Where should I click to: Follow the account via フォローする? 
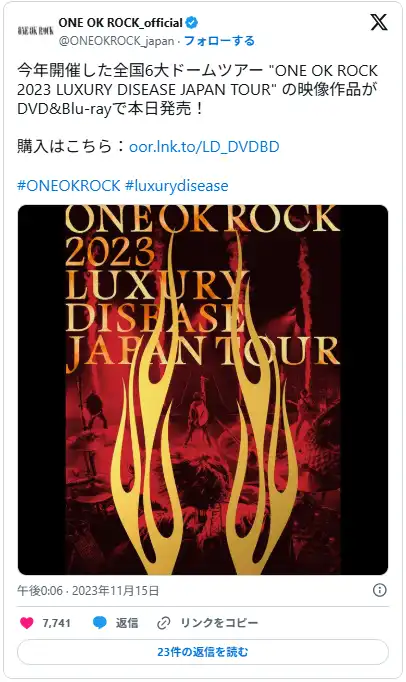coord(219,41)
